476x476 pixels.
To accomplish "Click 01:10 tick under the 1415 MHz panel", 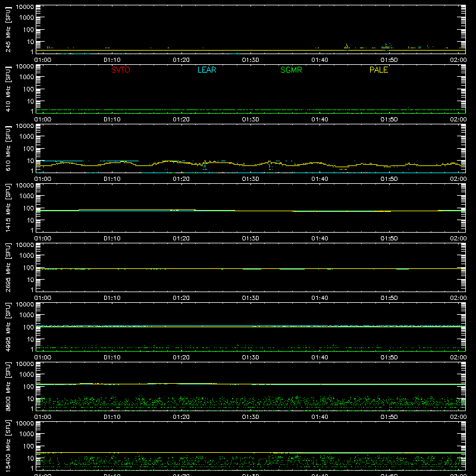I will click(112, 239).
